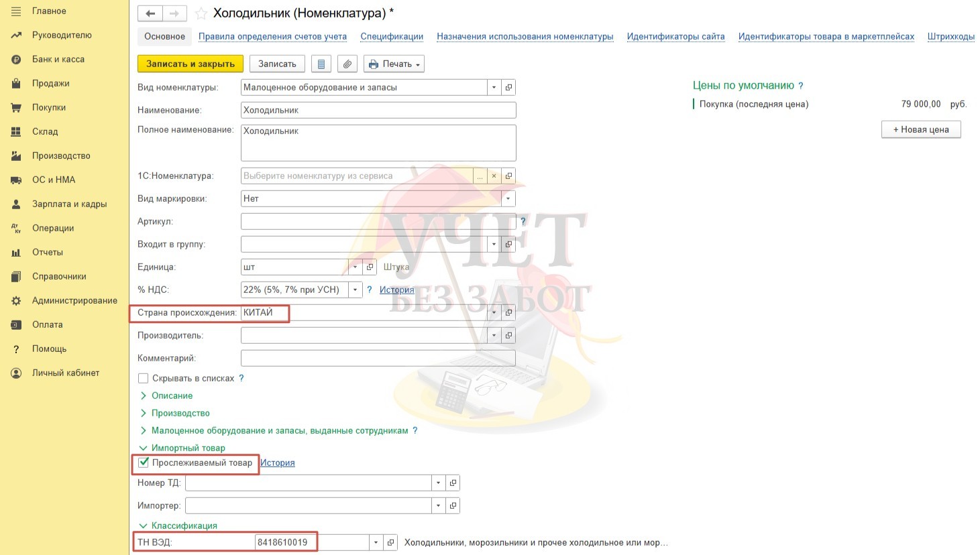
Task: Click the list report icon beside Записать
Action: [x=321, y=64]
